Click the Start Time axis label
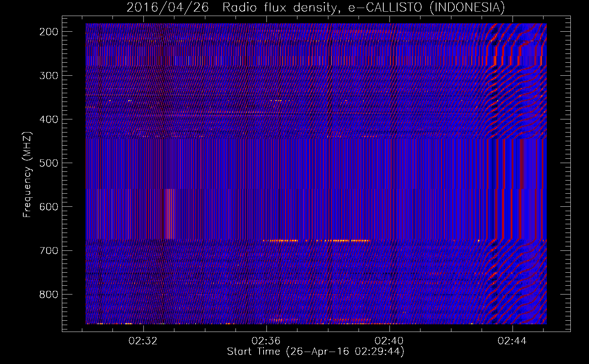Screen dimensions: 589x364 [x=316, y=352]
